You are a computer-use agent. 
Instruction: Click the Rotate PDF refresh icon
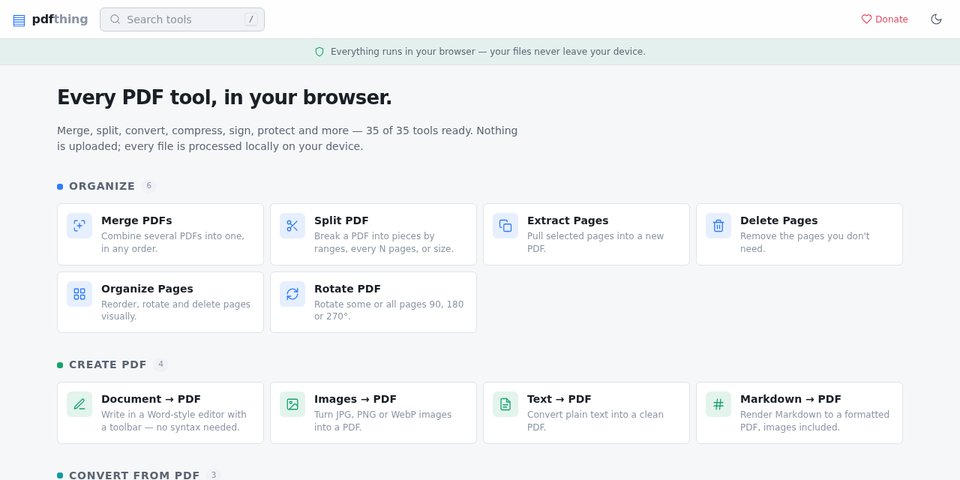point(293,294)
